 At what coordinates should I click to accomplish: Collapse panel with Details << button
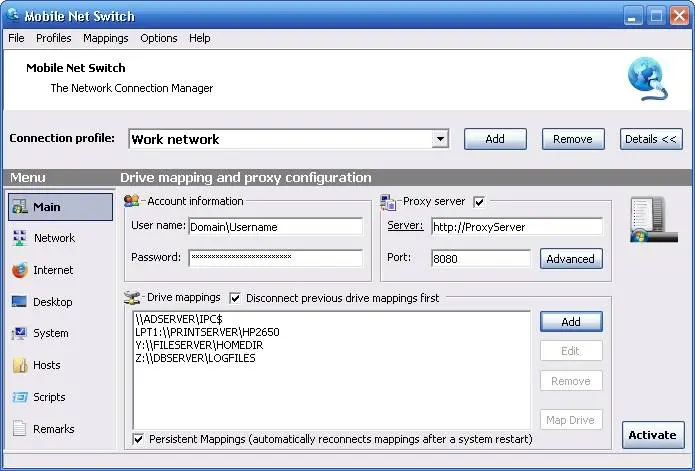651,139
